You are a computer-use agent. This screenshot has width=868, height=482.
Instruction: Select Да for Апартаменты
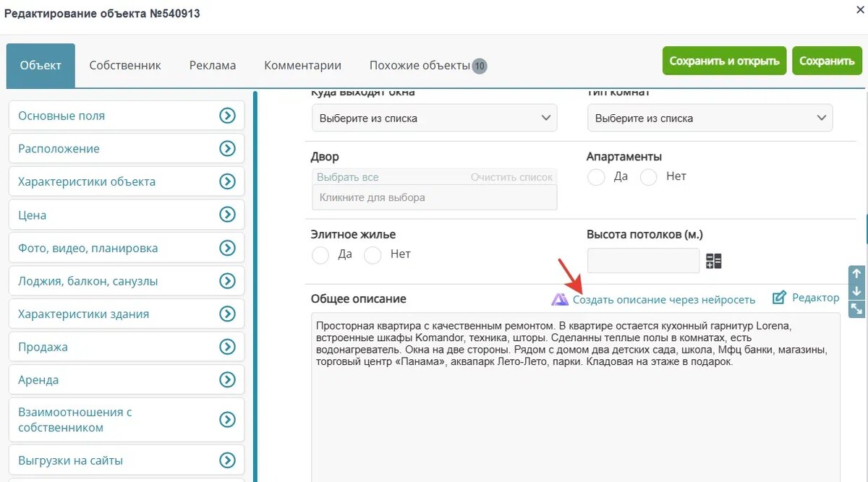pos(596,177)
